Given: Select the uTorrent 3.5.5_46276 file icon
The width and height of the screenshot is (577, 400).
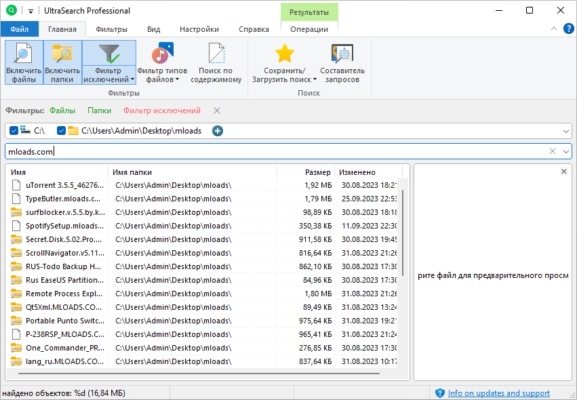Looking at the screenshot, I should click(x=16, y=185).
